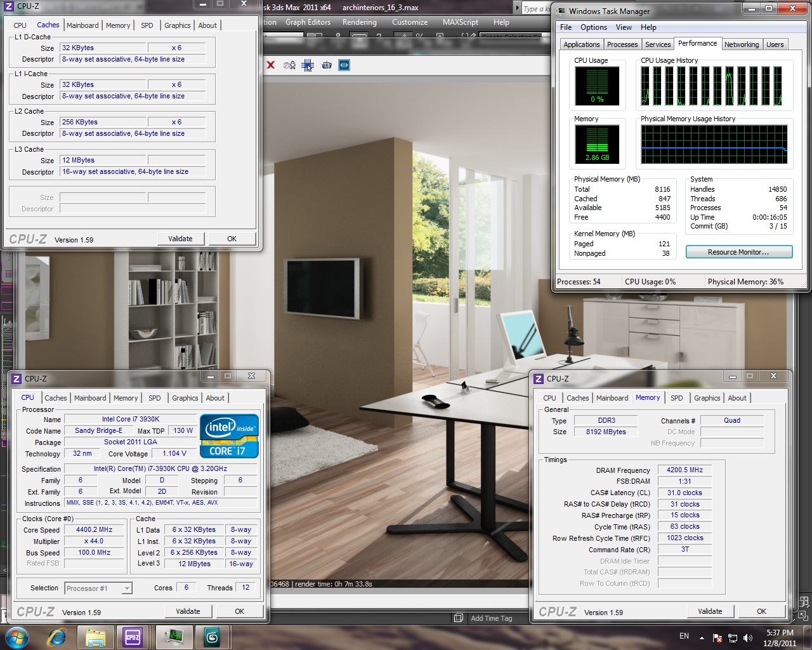812x650 pixels.
Task: Click the DRAM Frequency value 4200.5 MHz
Action: [685, 470]
